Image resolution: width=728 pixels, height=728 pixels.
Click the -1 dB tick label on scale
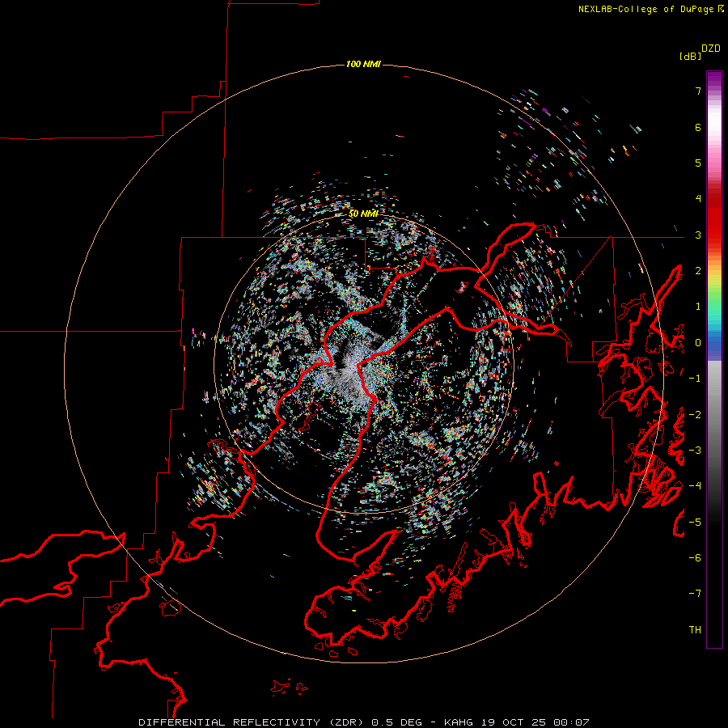click(695, 379)
